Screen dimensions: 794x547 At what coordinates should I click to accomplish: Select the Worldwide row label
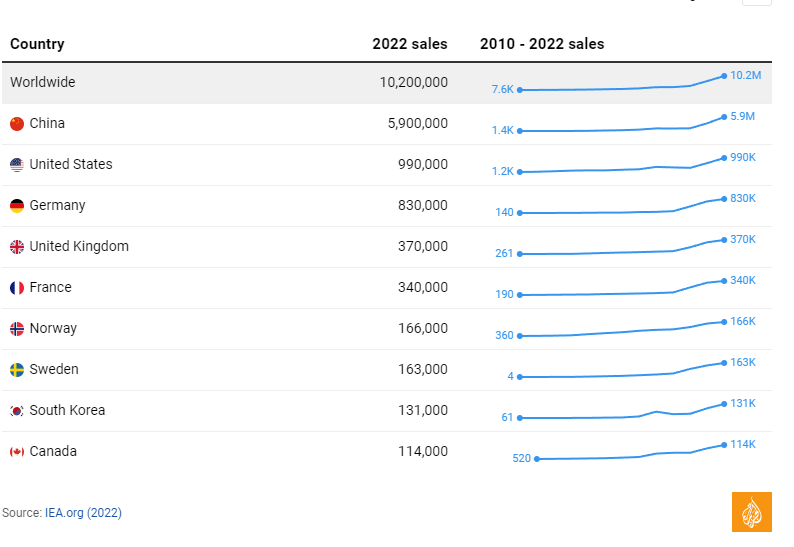click(43, 82)
